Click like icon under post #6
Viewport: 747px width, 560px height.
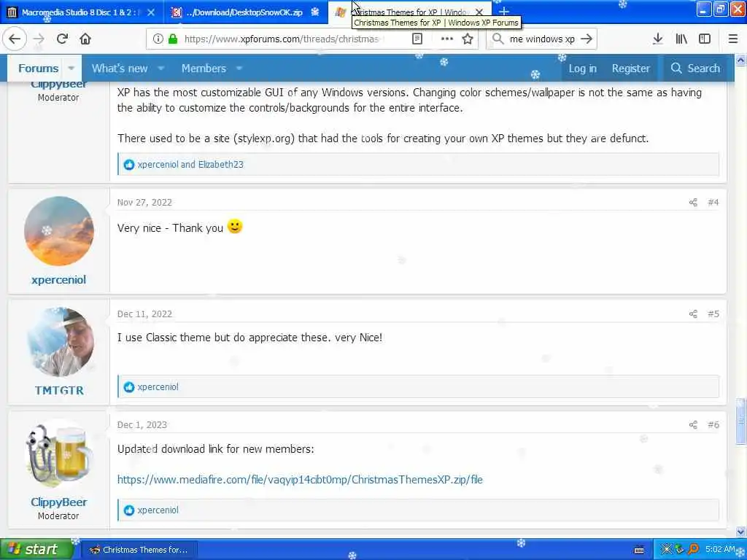pos(129,510)
